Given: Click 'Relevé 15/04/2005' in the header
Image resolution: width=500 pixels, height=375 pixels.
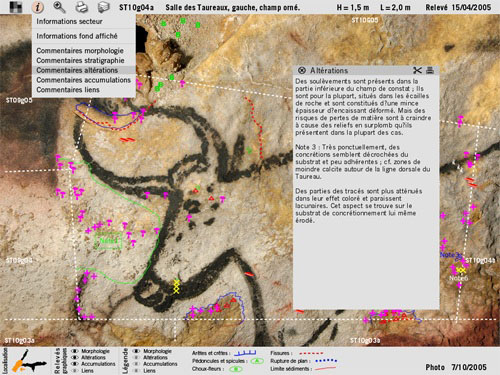Looking at the screenshot, I should 458,7.
